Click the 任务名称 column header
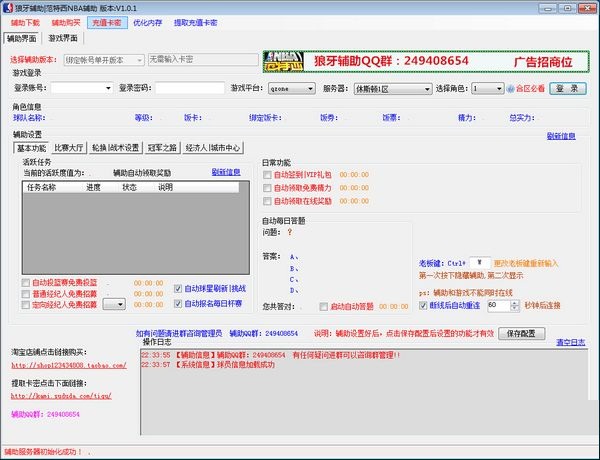The image size is (600, 460). pos(41,187)
